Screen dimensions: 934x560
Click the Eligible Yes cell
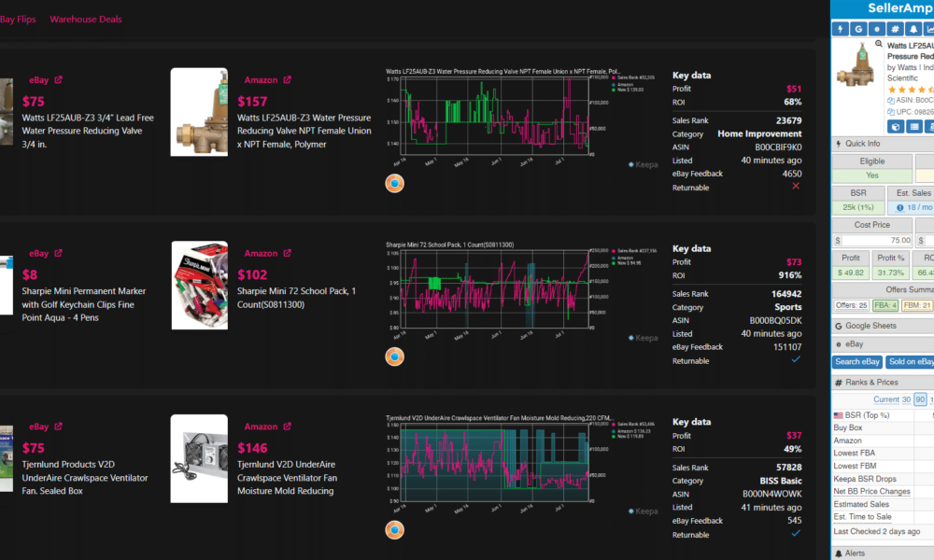coord(872,175)
